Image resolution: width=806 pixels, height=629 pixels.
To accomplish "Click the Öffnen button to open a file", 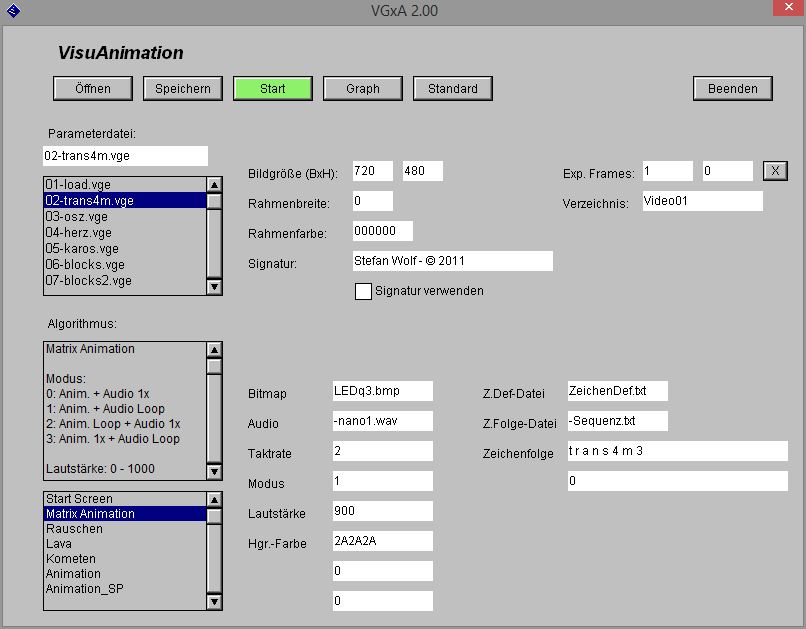I will pyautogui.click(x=91, y=88).
